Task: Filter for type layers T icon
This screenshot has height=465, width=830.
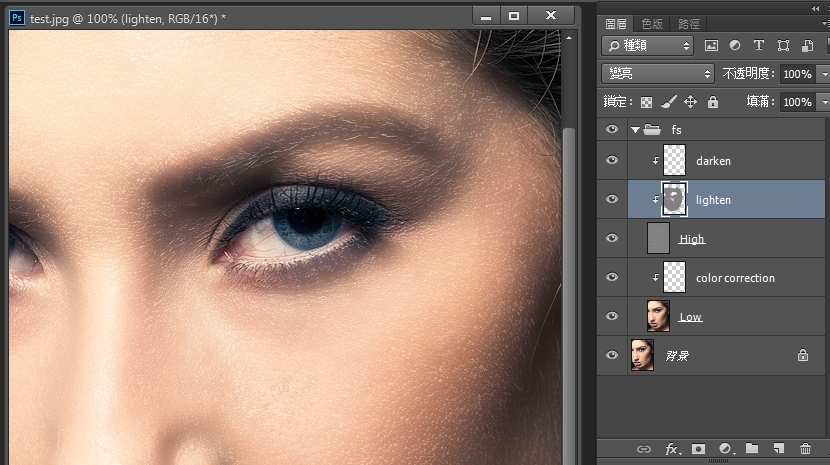Action: 759,46
